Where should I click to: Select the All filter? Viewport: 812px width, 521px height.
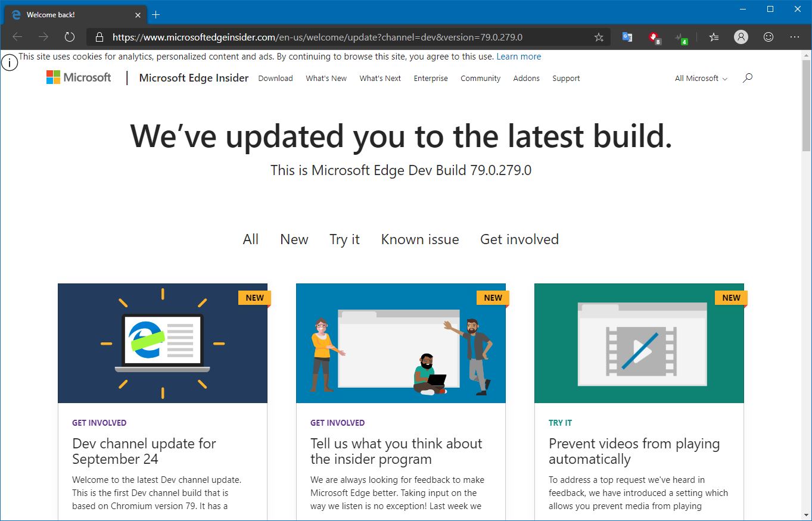[251, 239]
